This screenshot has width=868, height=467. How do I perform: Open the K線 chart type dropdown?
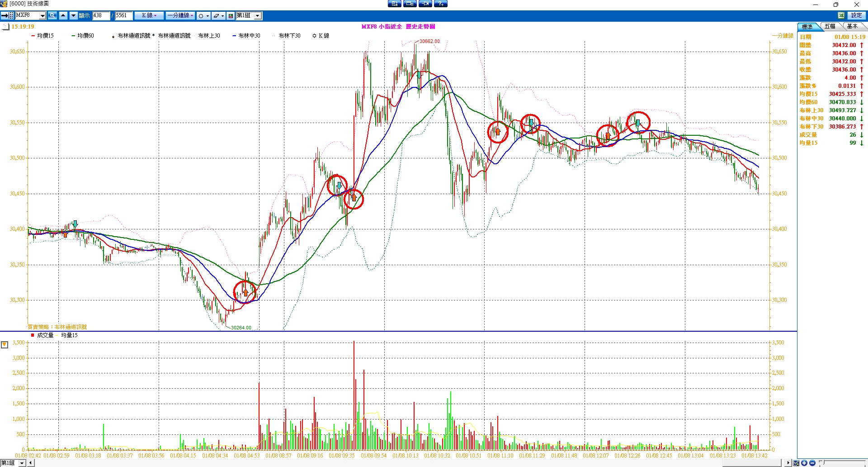click(149, 15)
